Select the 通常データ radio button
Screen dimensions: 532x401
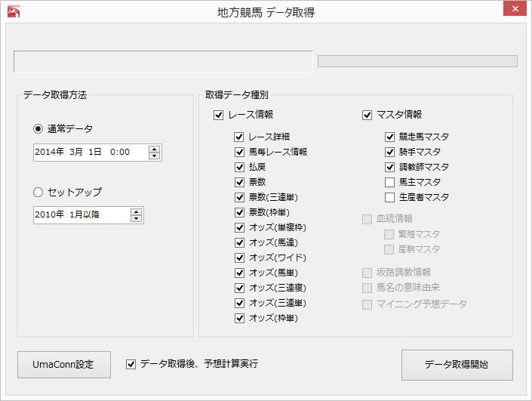pos(38,128)
